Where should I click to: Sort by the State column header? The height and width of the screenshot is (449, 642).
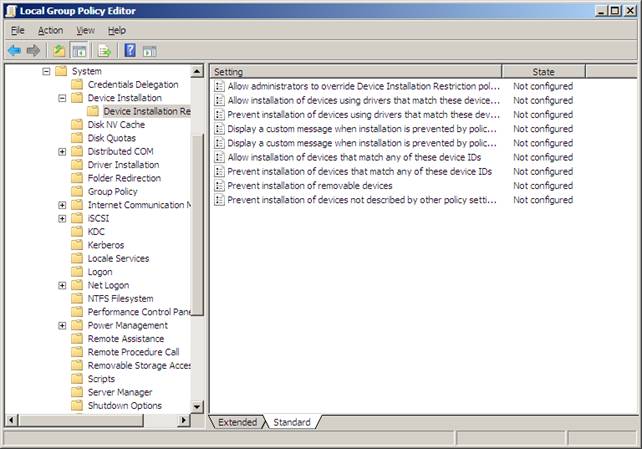[x=543, y=72]
